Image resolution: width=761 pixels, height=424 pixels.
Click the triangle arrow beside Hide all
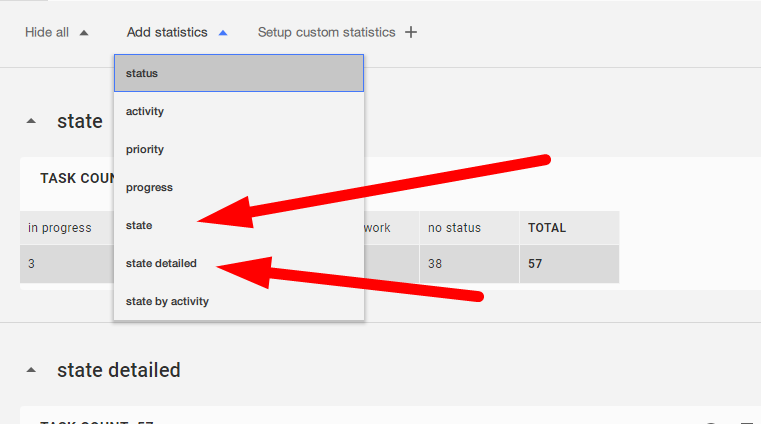point(84,33)
